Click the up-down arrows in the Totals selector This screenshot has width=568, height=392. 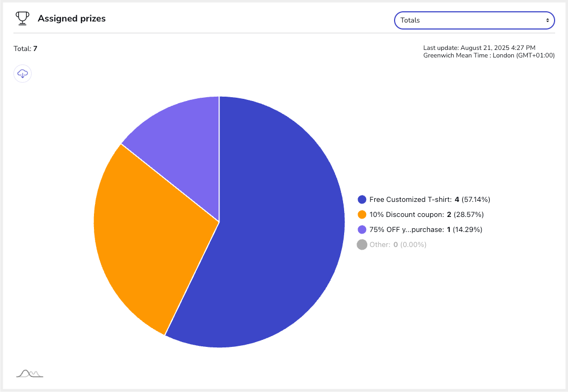[547, 20]
